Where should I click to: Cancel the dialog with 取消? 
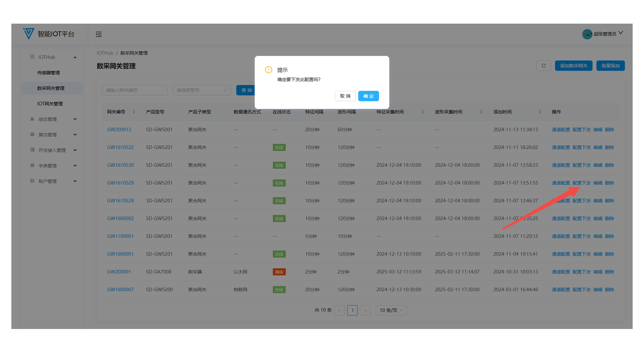pos(345,96)
